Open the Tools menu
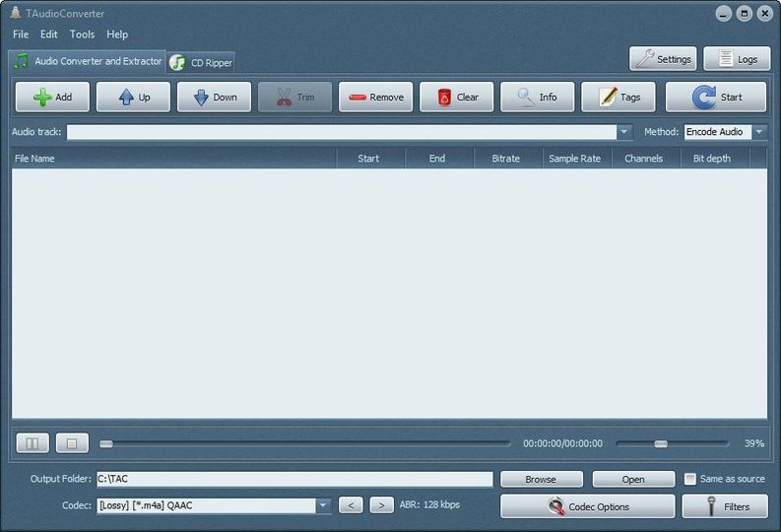This screenshot has height=532, width=781. [82, 34]
